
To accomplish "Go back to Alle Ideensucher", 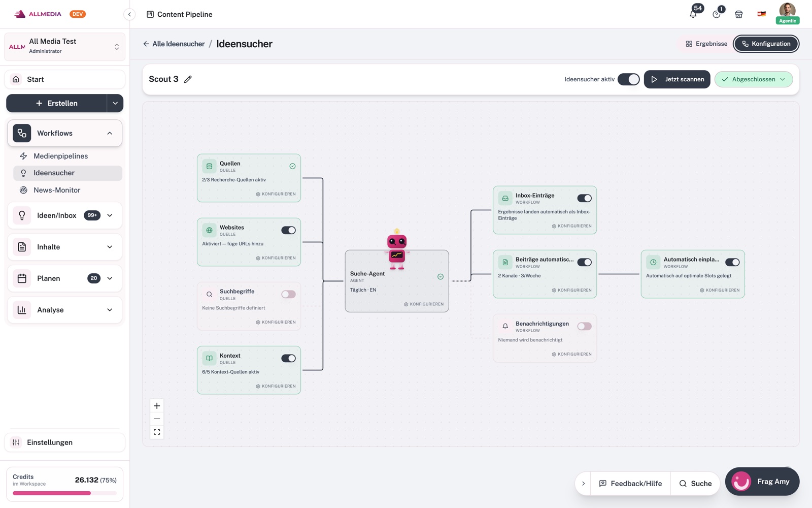I will (174, 44).
